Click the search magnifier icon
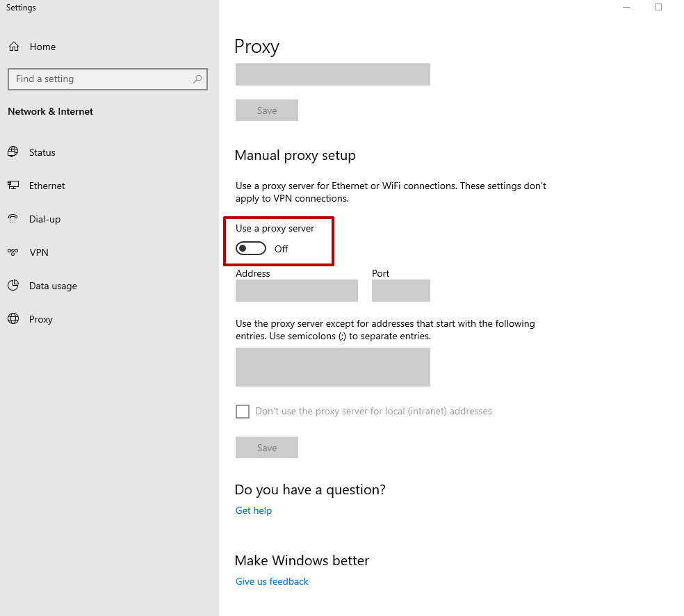 click(x=197, y=79)
